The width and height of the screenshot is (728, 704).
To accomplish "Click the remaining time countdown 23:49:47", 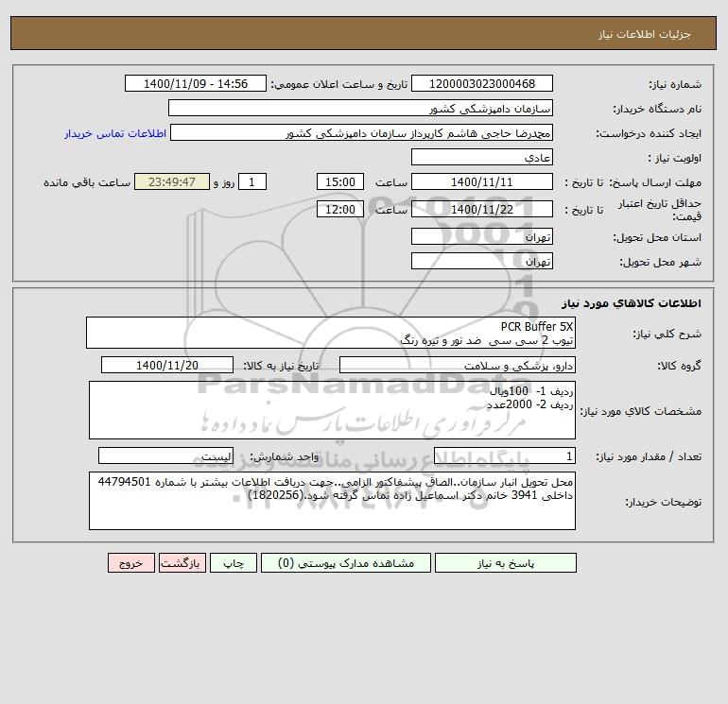I will [172, 182].
